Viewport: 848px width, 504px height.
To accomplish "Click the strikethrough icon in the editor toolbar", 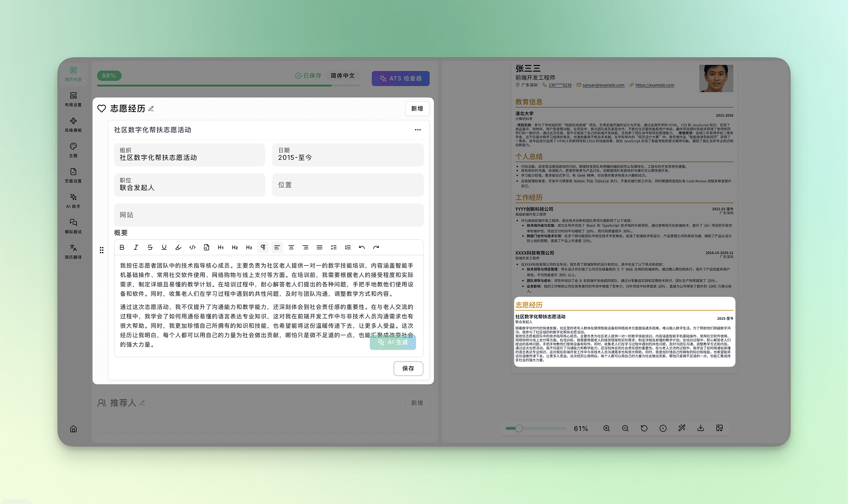I will (x=150, y=247).
